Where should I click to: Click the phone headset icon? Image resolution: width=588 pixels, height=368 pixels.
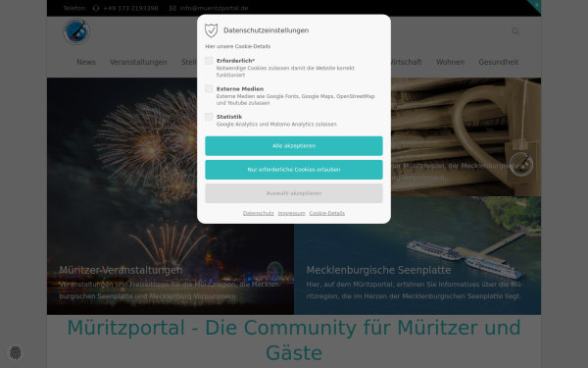point(96,8)
